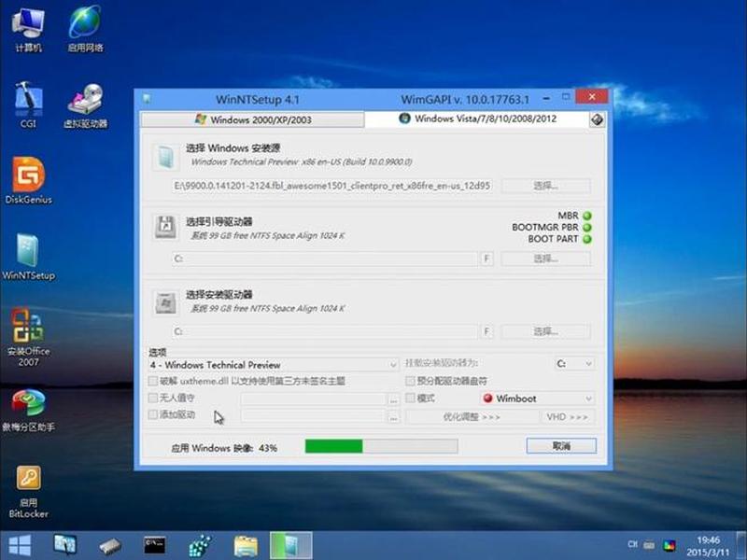Click 选择 button for the Windows source

546,186
